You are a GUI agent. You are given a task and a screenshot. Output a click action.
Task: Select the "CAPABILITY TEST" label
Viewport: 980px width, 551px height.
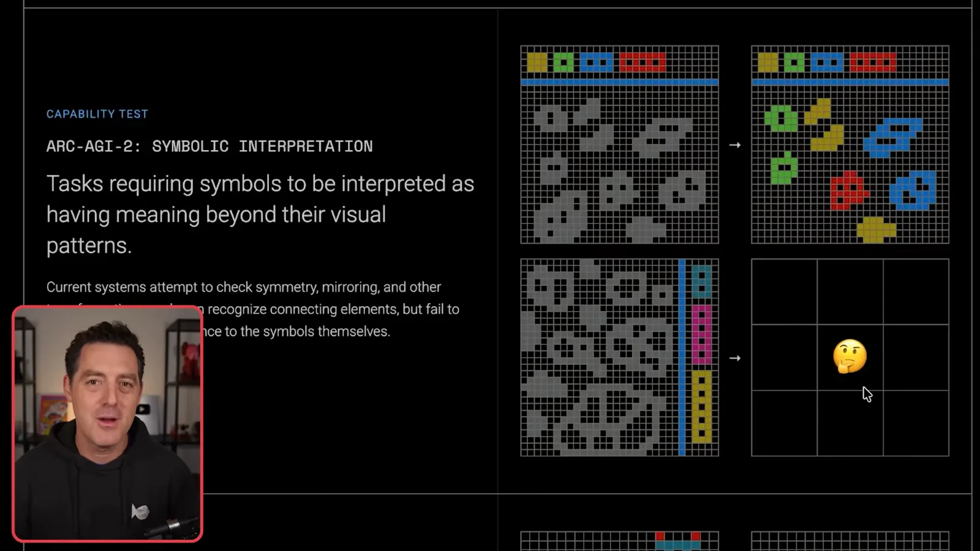[x=97, y=114]
